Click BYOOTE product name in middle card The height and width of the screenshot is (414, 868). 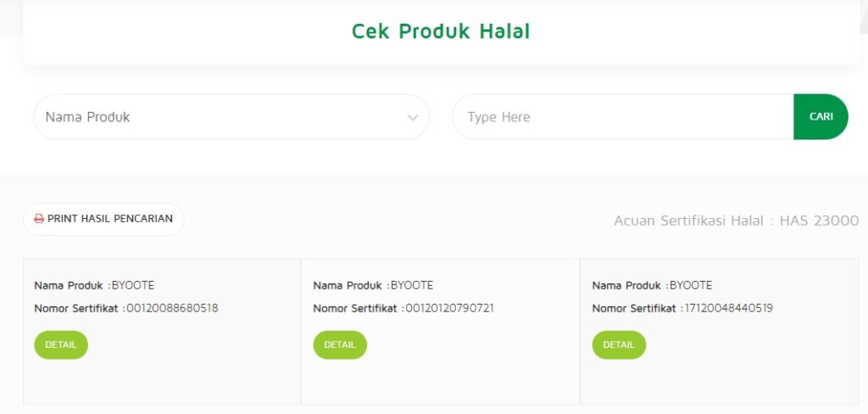pos(412,285)
